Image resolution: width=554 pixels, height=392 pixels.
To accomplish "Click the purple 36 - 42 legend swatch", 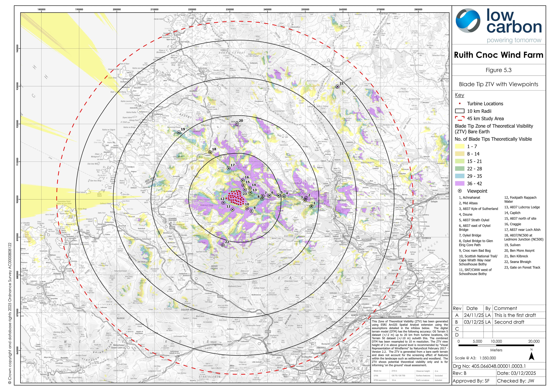I will [x=460, y=183].
